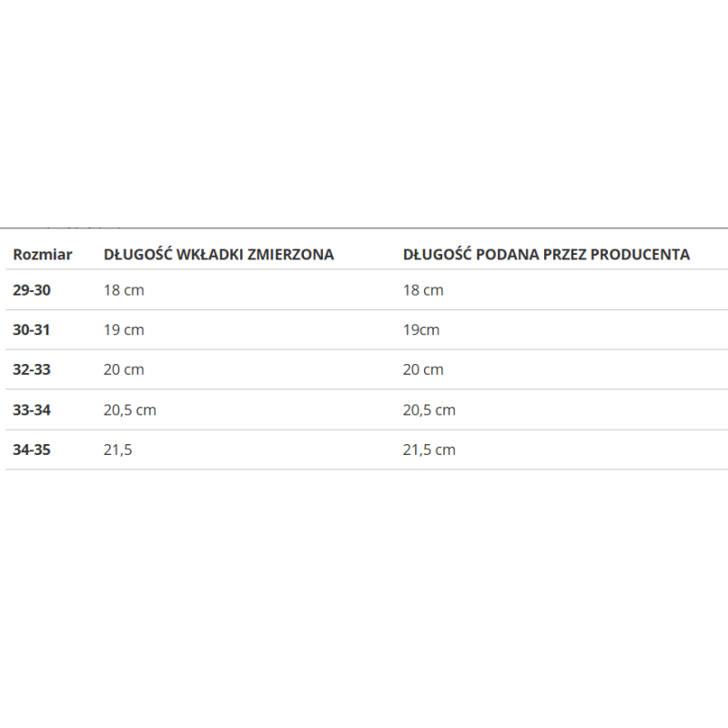Viewport: 728px width, 728px height.
Task: Click manufacturer 20 cm value for 32-33
Action: [x=423, y=369]
